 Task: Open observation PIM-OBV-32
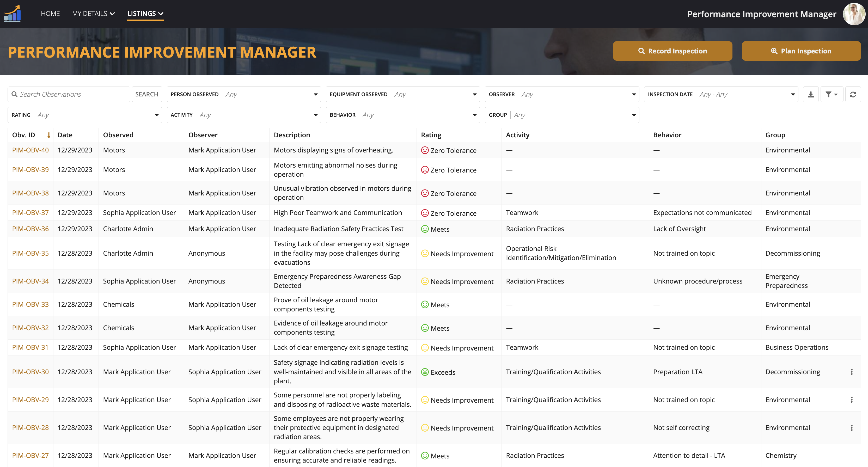click(x=30, y=328)
